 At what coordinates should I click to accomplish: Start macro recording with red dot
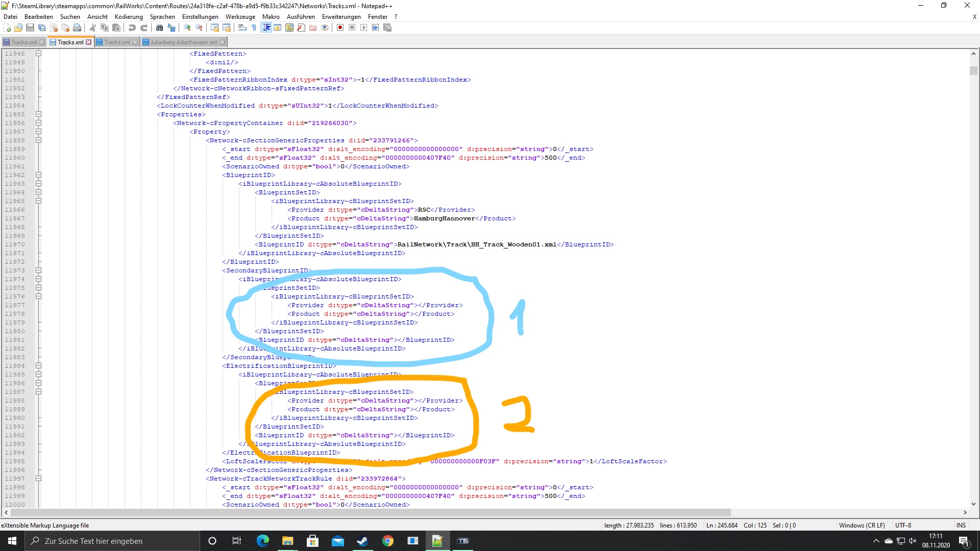tap(340, 28)
